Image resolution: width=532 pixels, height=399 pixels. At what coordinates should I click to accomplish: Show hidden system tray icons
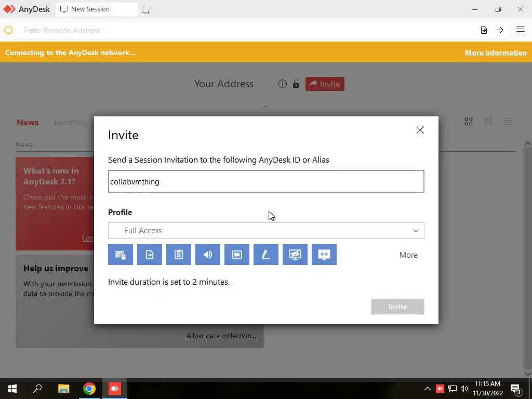pyautogui.click(x=428, y=389)
